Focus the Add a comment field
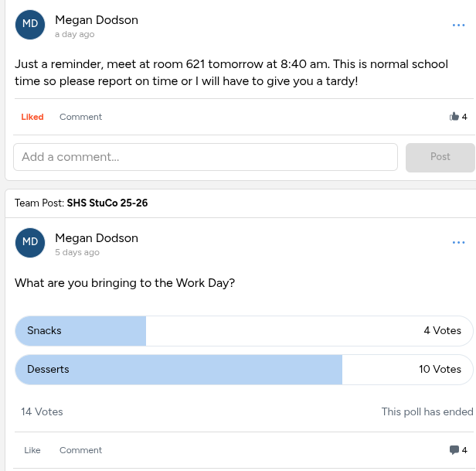The width and height of the screenshot is (476, 471). coord(205,157)
